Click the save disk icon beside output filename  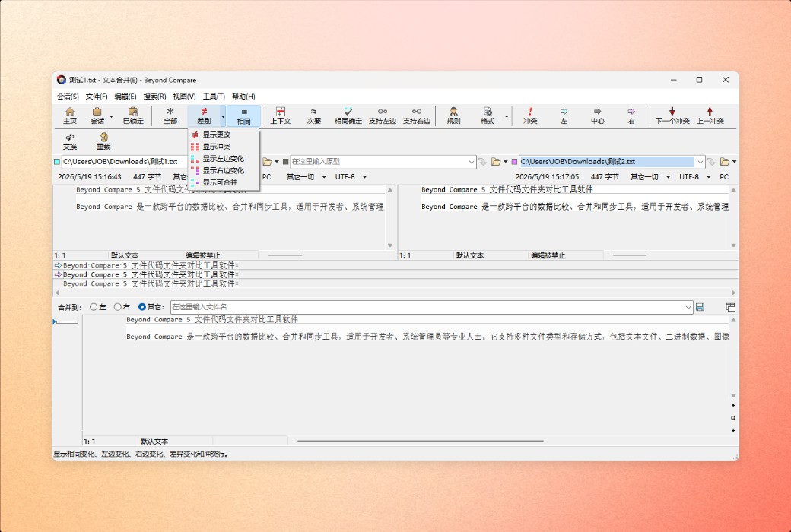(x=700, y=306)
